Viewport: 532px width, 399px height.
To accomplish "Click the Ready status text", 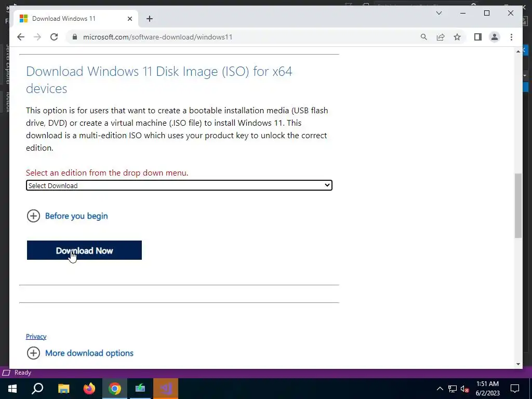I will tap(23, 373).
